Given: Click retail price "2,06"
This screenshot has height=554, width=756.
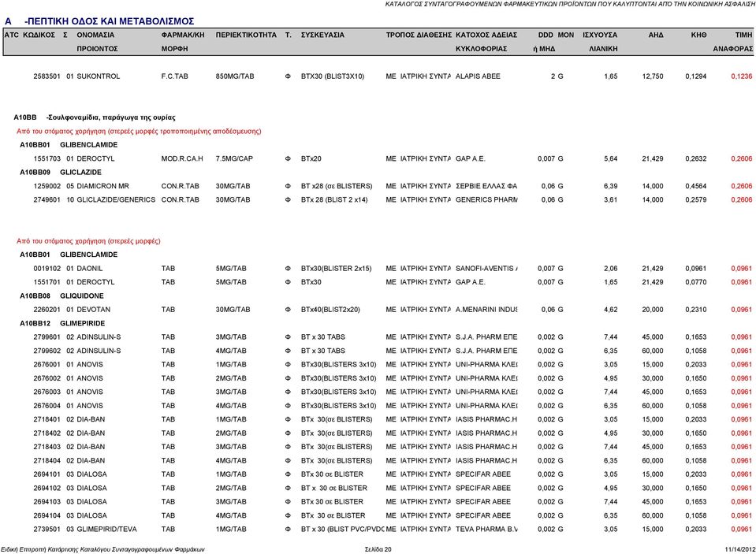Looking at the screenshot, I should 610,269.
